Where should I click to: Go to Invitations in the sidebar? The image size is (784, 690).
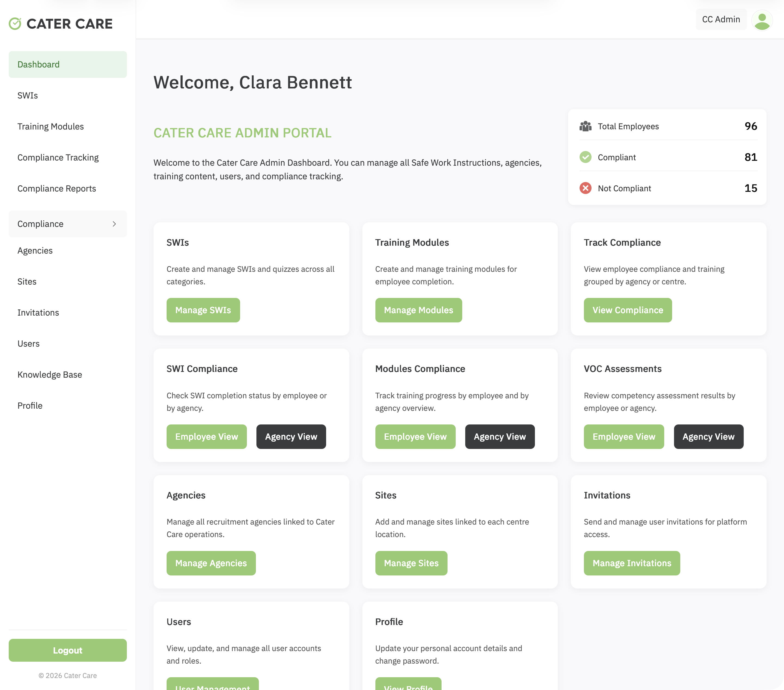[68, 313]
